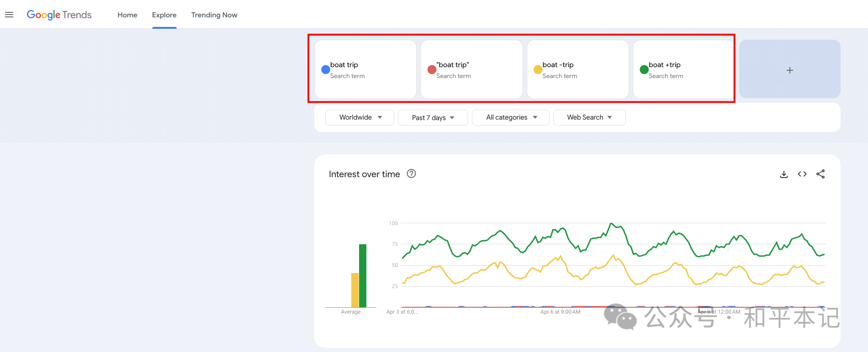This screenshot has width=868, height=352.
Task: Edit the "boat -trip" search term card
Action: pyautogui.click(x=578, y=69)
